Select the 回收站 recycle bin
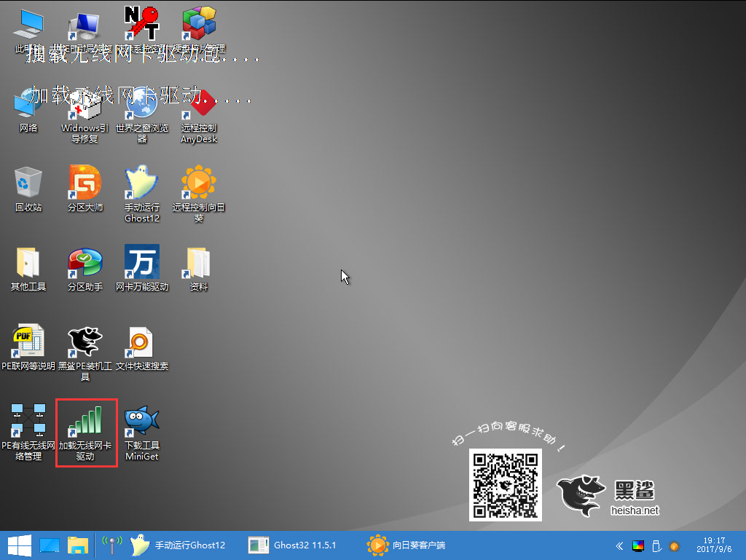This screenshot has height=560, width=746. pyautogui.click(x=28, y=184)
